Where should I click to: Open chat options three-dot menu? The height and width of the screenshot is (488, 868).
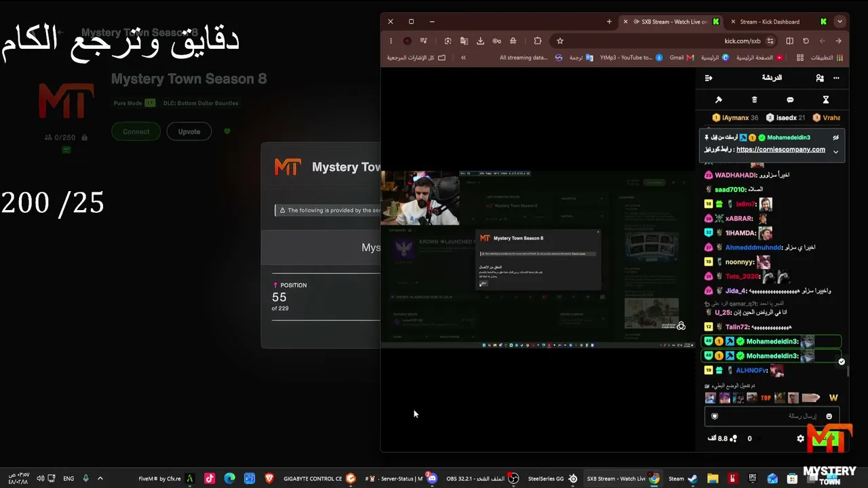click(836, 78)
